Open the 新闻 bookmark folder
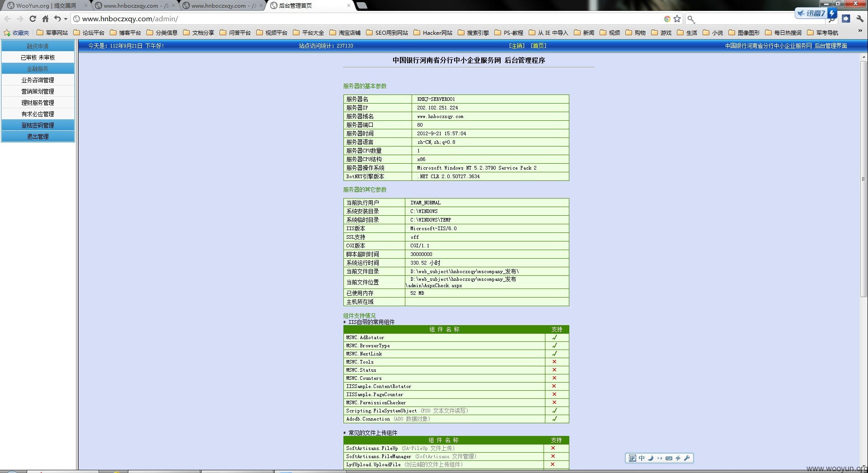Screen dimensions: 868x473 click(584, 33)
